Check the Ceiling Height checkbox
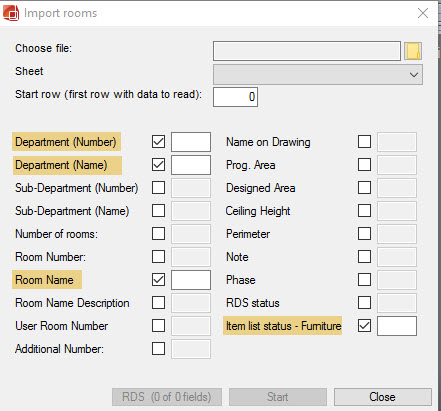 [364, 211]
